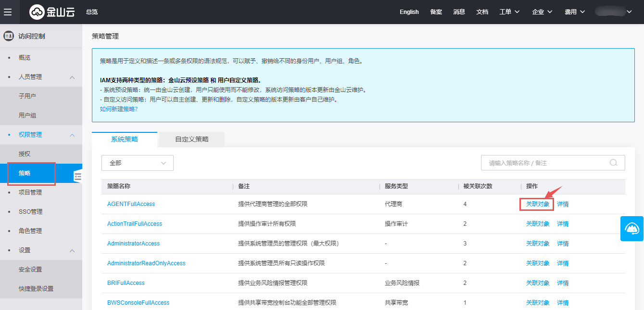The width and height of the screenshot is (644, 310).
Task: Open the ActionTrailFullAccess policy link
Action: pyautogui.click(x=135, y=224)
